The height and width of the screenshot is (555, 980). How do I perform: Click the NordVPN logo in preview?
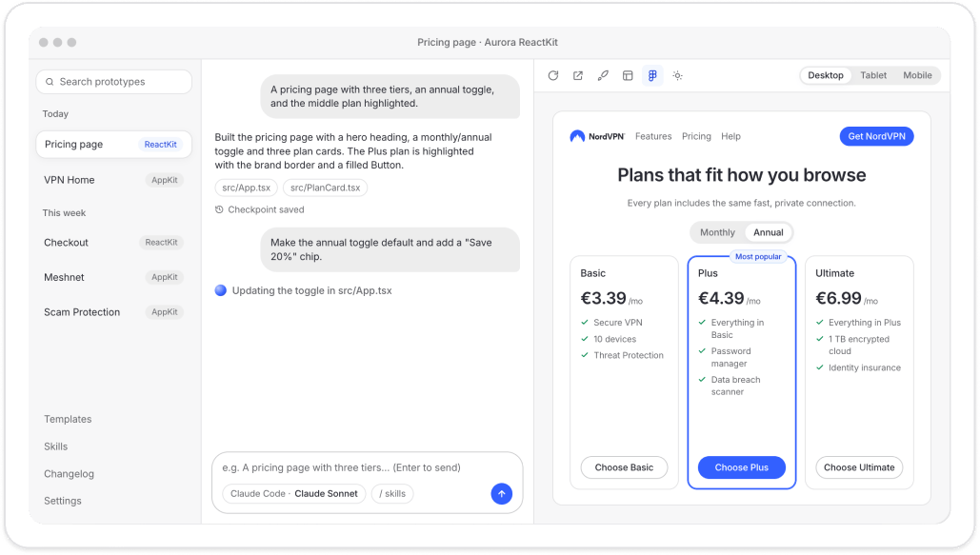[597, 136]
